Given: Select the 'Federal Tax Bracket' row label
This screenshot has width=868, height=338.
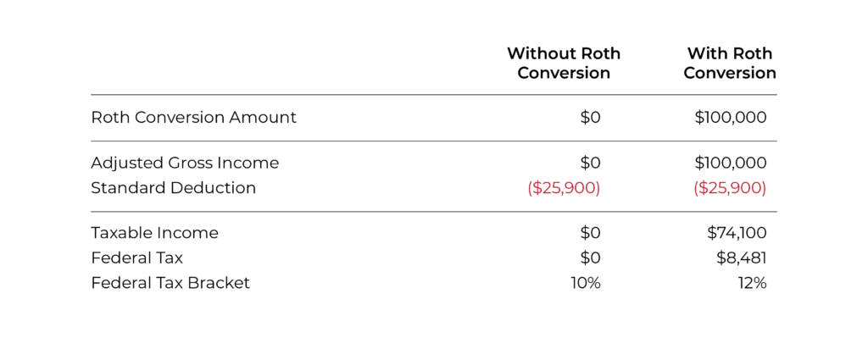Looking at the screenshot, I should click(x=170, y=283).
